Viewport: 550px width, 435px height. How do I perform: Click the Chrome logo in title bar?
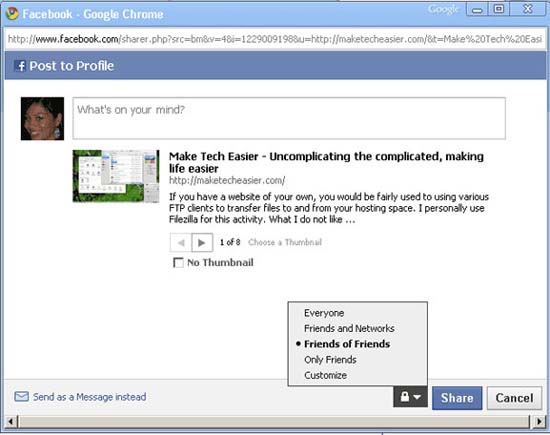point(12,14)
